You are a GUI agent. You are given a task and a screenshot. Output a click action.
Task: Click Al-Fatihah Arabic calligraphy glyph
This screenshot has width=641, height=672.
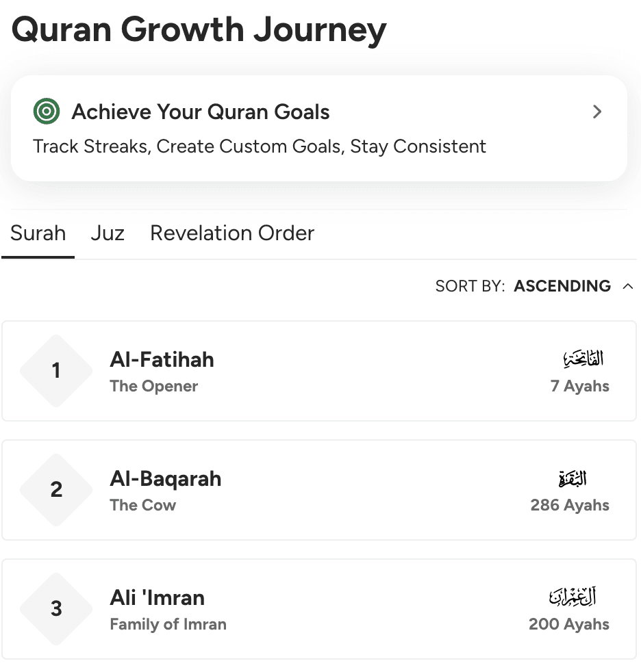point(583,359)
